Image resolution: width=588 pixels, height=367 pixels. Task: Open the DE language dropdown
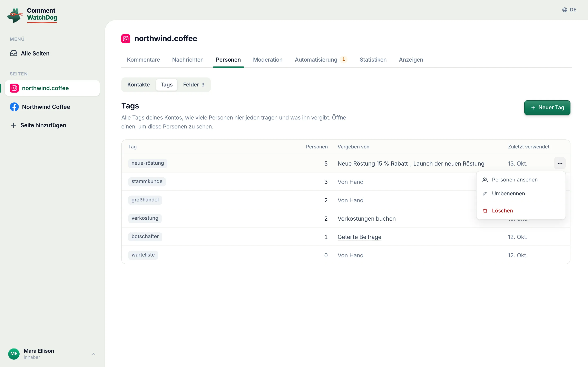click(x=569, y=10)
